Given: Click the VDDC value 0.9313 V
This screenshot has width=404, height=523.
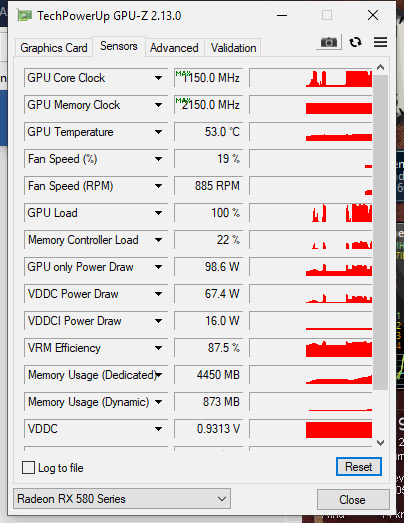Looking at the screenshot, I should point(209,429).
